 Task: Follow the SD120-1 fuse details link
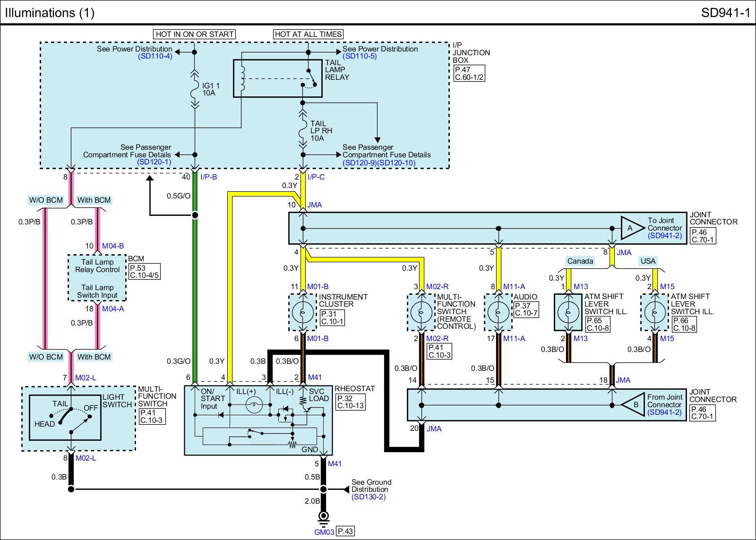coord(154,162)
